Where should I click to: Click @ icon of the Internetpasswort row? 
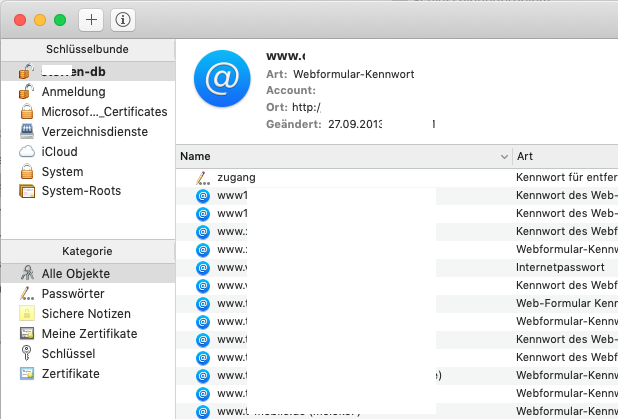tap(203, 268)
